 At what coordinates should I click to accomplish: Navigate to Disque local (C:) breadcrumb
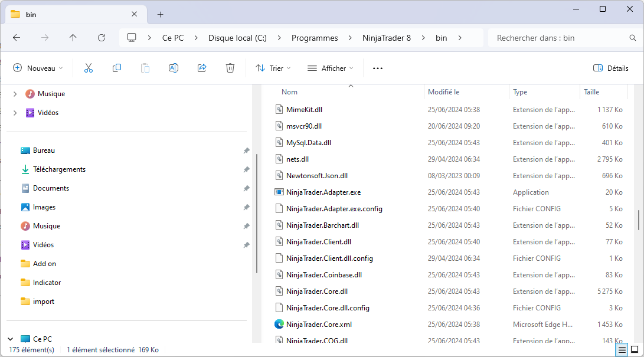(x=237, y=38)
